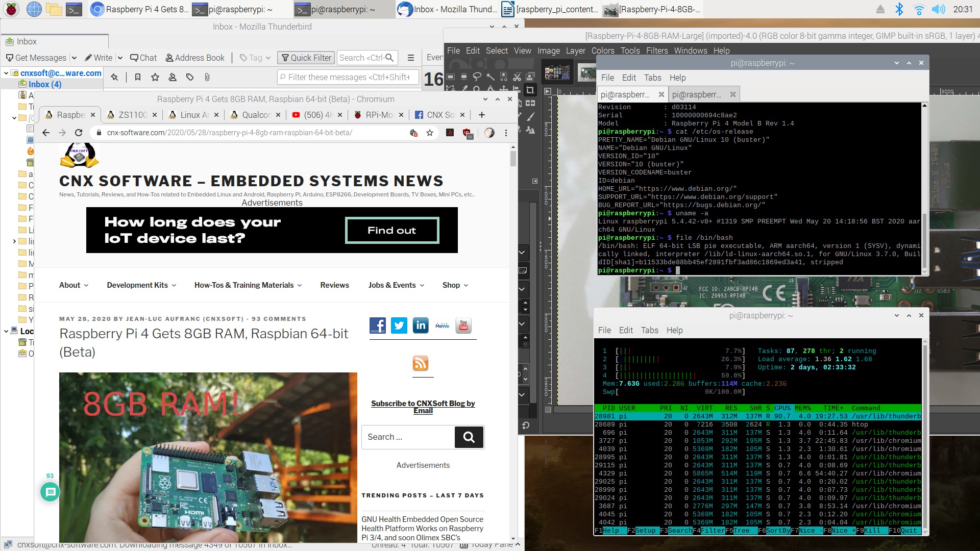Open the Filters menu in GIMP

(656, 51)
